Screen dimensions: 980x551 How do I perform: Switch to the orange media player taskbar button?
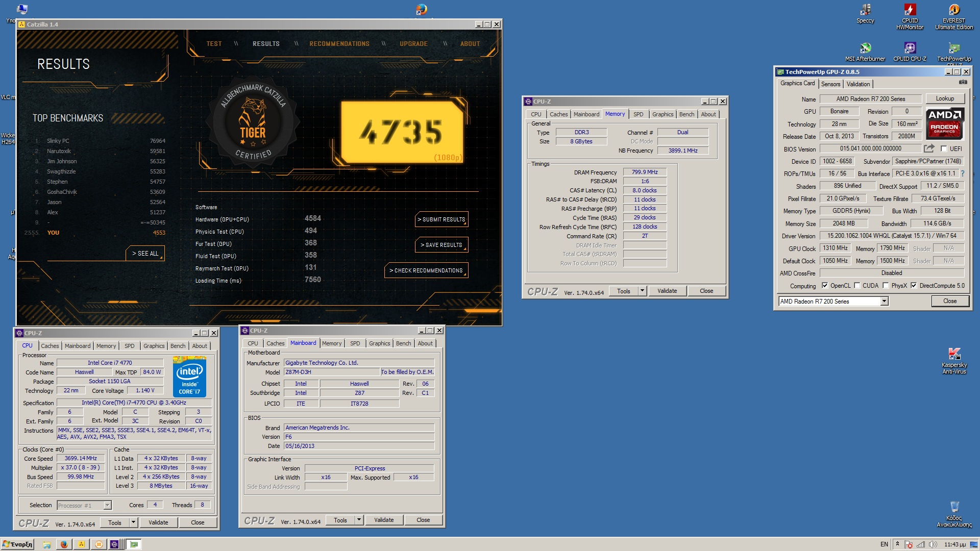coord(99,544)
